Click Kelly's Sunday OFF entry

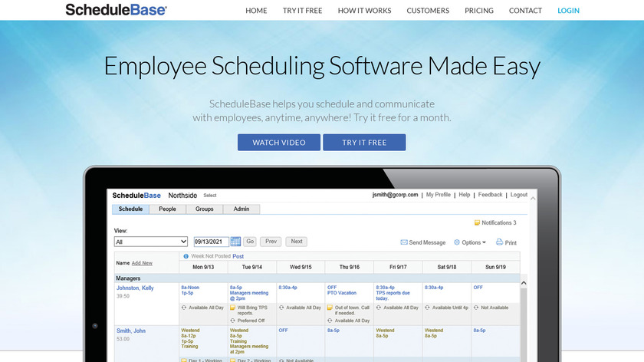(x=478, y=288)
